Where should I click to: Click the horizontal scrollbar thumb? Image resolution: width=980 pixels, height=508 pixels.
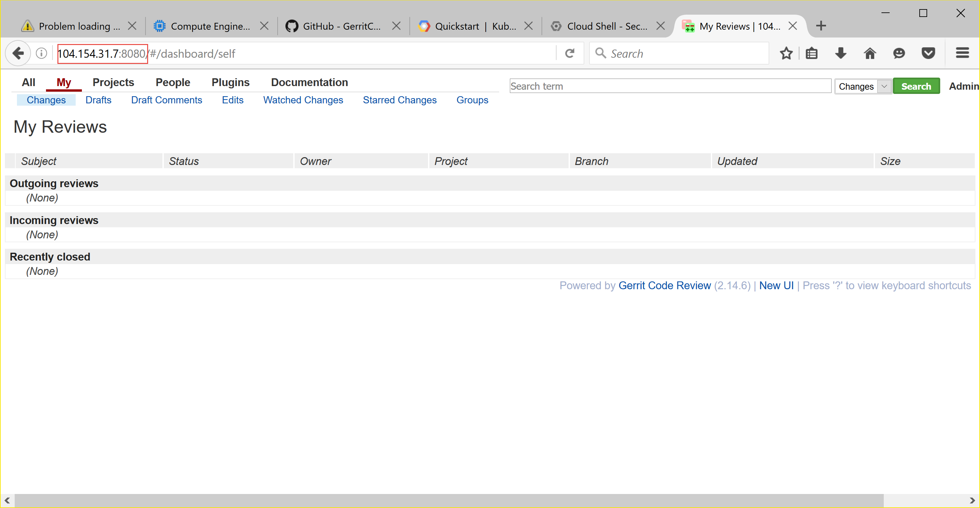tap(449, 501)
